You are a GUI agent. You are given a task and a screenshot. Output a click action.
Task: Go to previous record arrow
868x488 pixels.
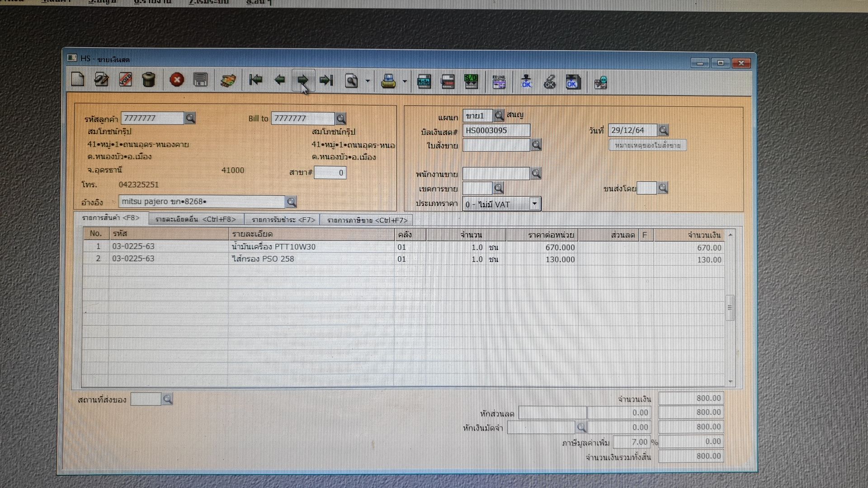[279, 80]
